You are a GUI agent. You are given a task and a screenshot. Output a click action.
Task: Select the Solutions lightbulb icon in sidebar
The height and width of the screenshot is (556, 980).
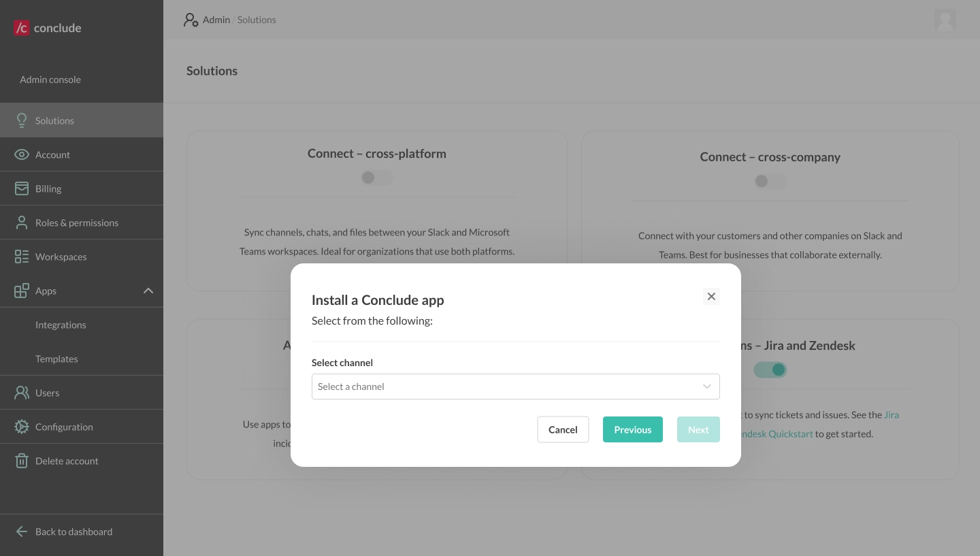click(22, 120)
